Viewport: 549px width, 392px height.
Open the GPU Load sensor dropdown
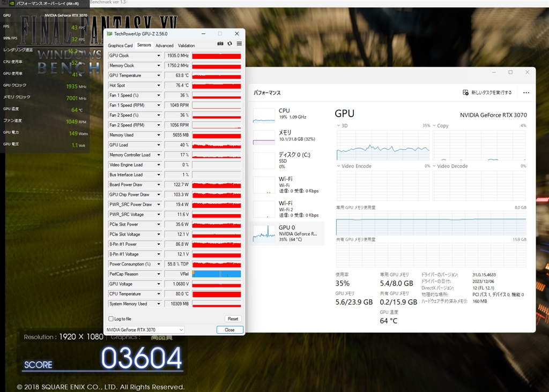tap(159, 145)
